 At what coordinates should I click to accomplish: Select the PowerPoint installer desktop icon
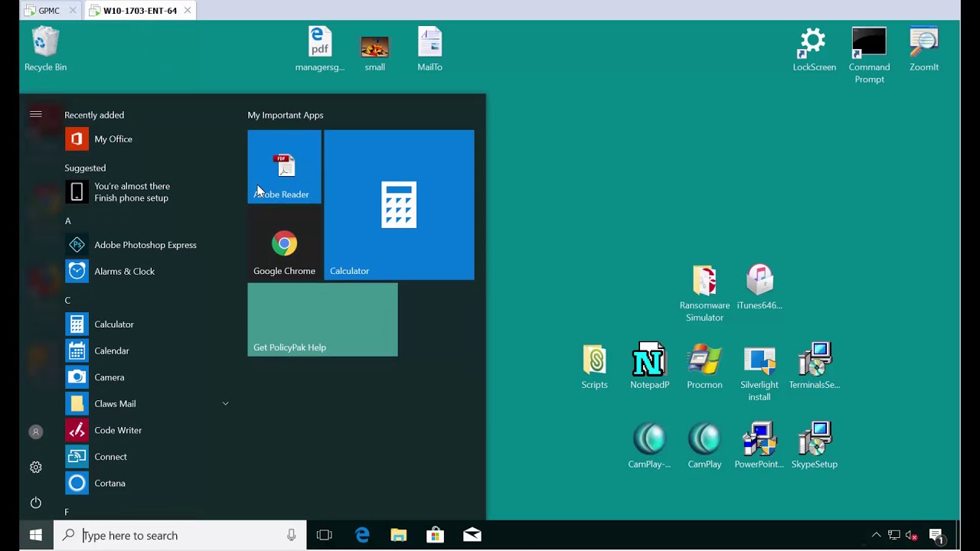[759, 445]
